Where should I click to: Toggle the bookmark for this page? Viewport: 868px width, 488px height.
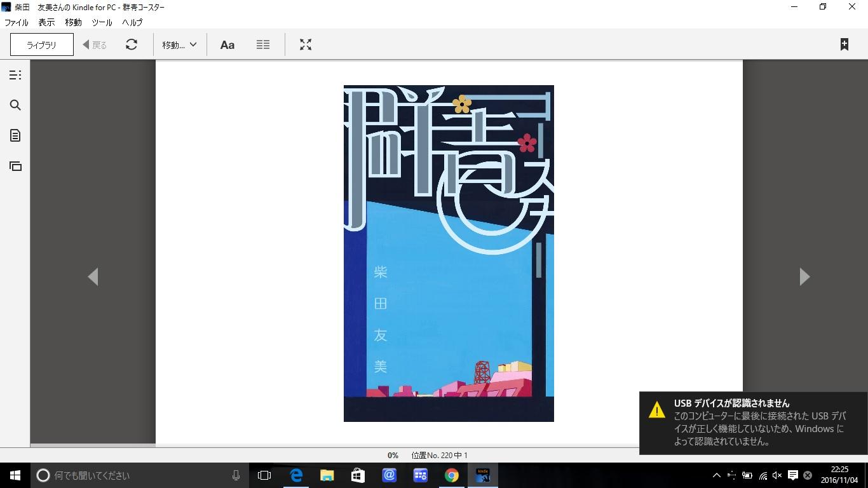(x=844, y=44)
